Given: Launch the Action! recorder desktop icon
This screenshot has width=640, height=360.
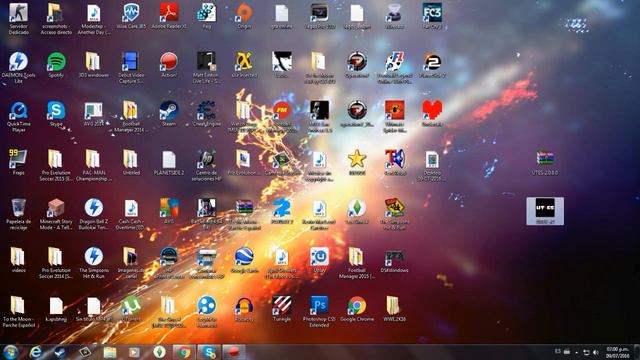Looking at the screenshot, I should [169, 64].
